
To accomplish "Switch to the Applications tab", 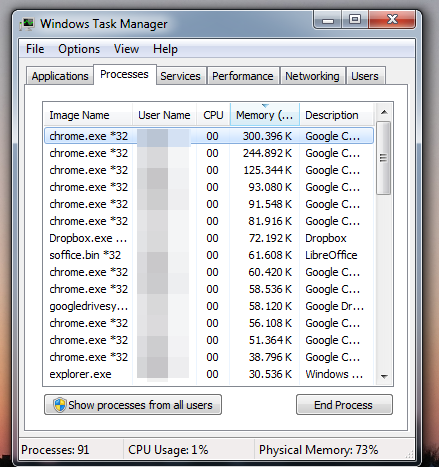I will tap(60, 76).
